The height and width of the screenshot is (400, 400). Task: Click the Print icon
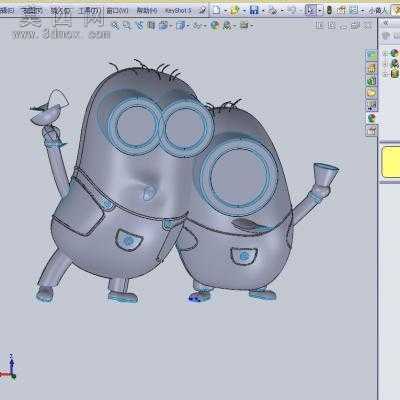[x=273, y=10]
